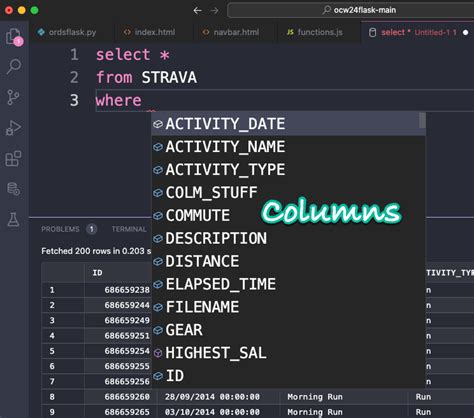Open the Extensions view
Screen dimensions: 474x418
tap(13, 158)
